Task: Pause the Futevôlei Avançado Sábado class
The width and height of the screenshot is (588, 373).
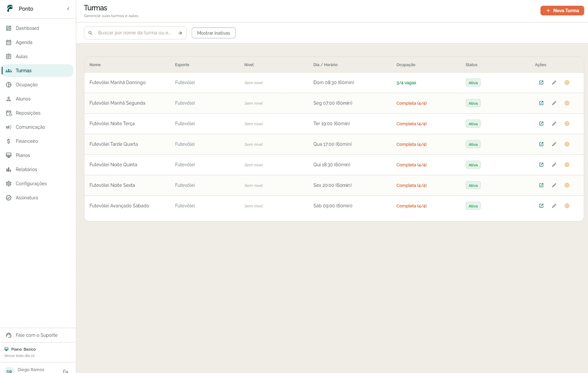Action: (567, 206)
